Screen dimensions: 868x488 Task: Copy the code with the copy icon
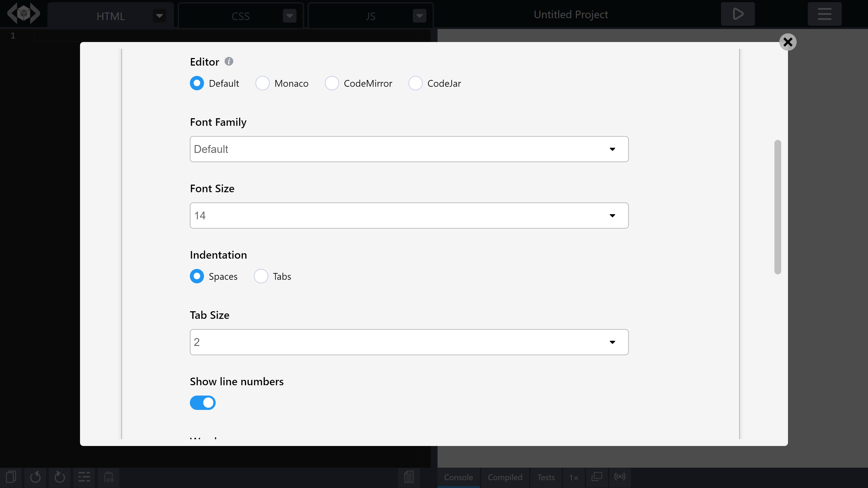coord(11,477)
